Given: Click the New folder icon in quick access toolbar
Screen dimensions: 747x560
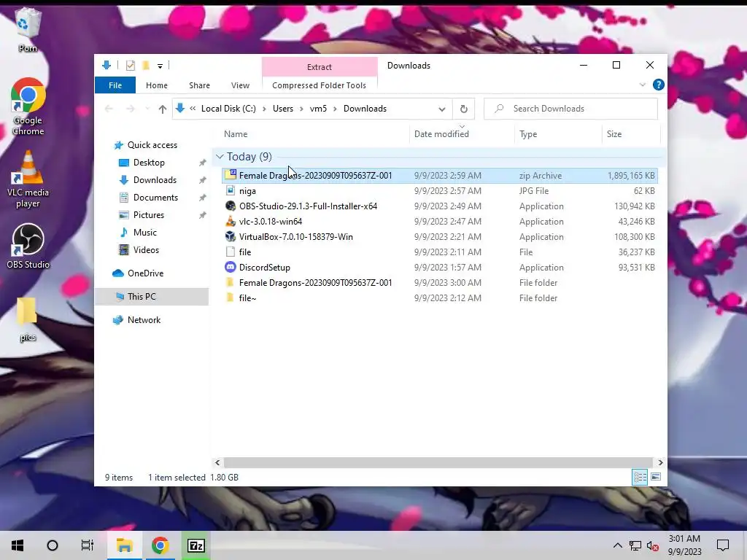Looking at the screenshot, I should pyautogui.click(x=146, y=66).
